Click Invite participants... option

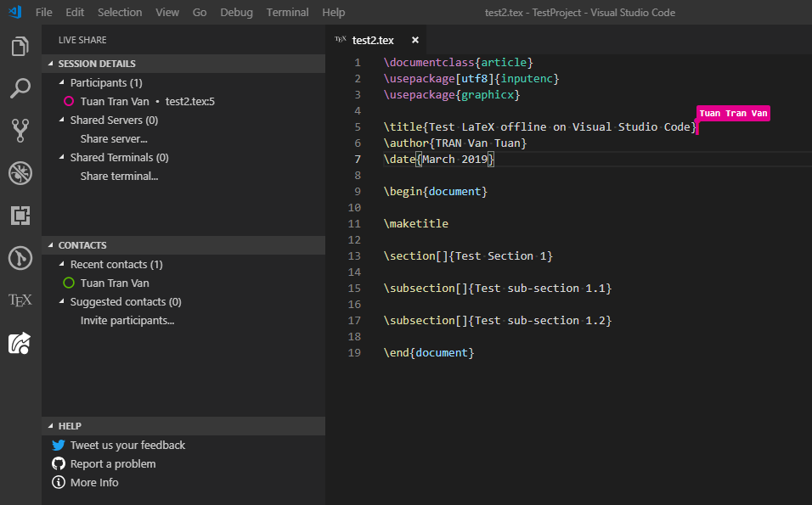click(x=127, y=320)
